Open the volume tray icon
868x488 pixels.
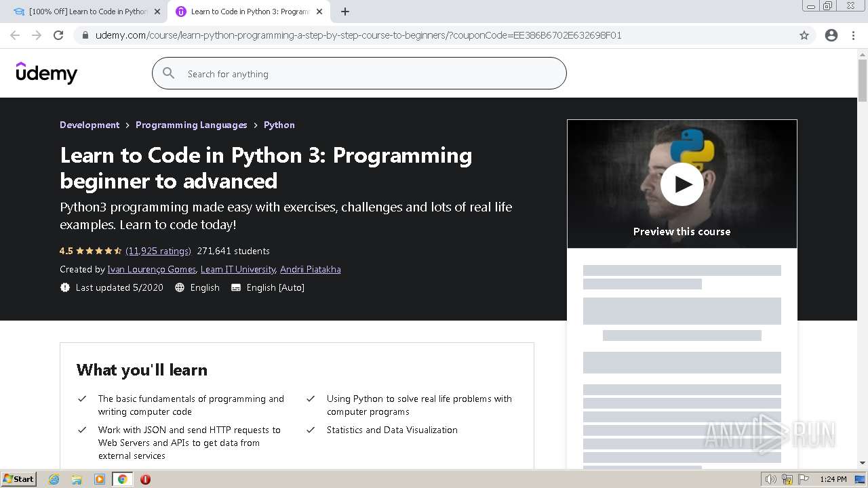770,479
